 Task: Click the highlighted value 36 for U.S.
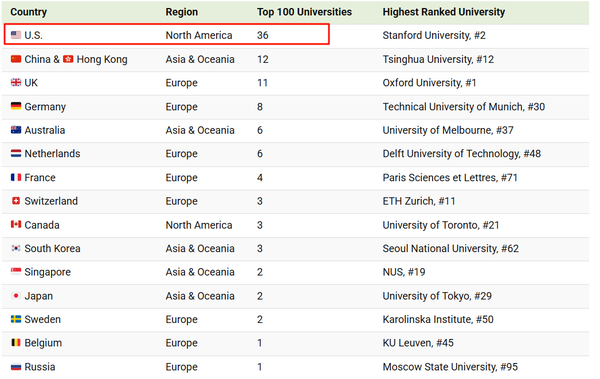[x=262, y=35]
